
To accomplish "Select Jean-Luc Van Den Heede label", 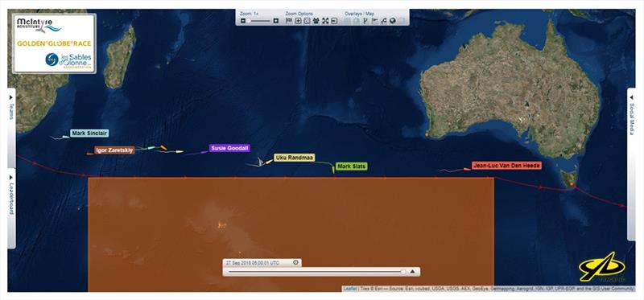I will pos(506,166).
